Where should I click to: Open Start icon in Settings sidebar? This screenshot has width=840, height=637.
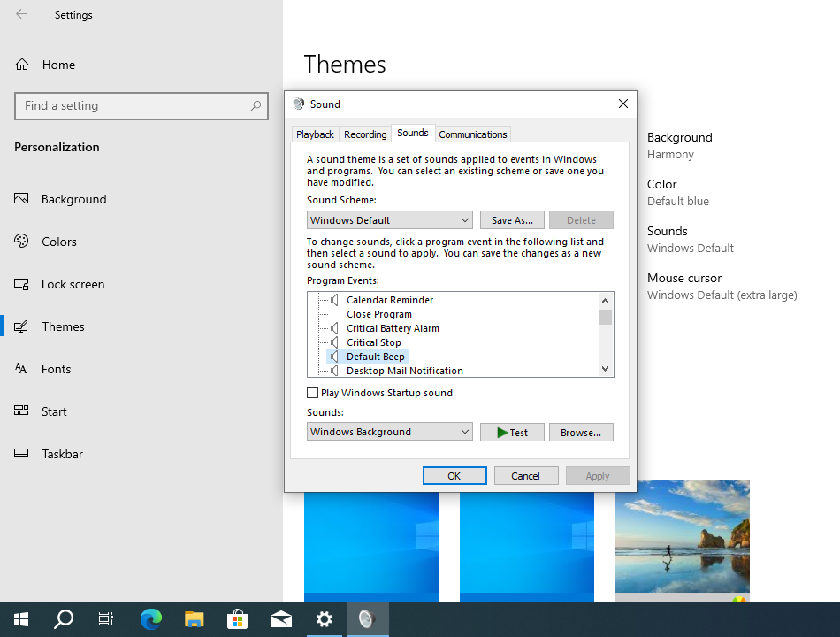[x=21, y=411]
